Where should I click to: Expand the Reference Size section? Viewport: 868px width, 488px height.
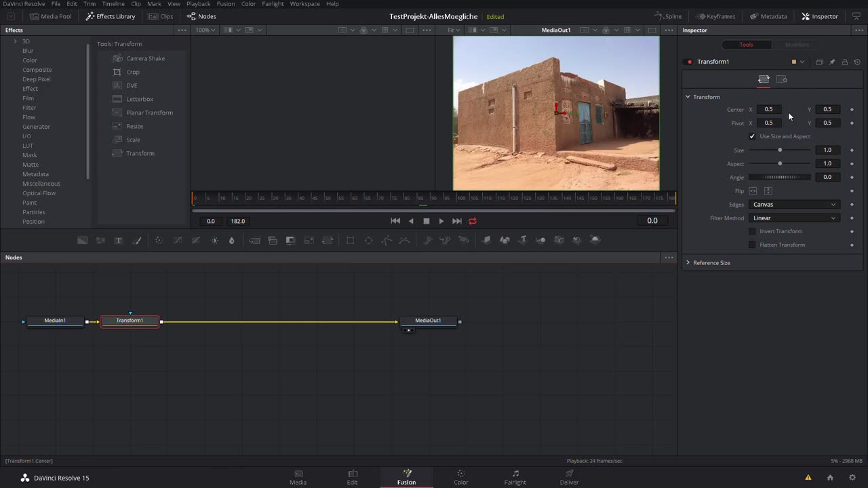click(688, 262)
